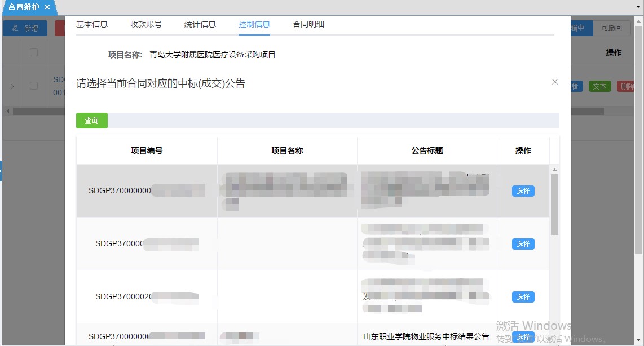The height and width of the screenshot is (346, 644).
Task: Switch to the 基本信息 tab
Action: tap(91, 24)
